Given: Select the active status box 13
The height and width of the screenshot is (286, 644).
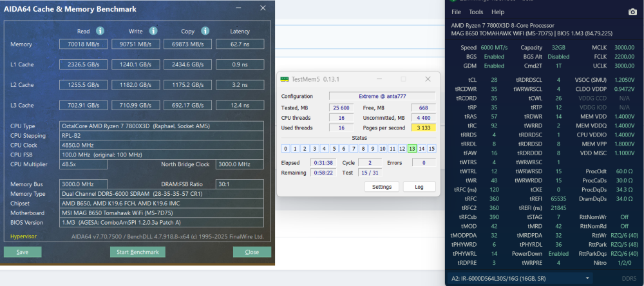Looking at the screenshot, I should point(412,149).
